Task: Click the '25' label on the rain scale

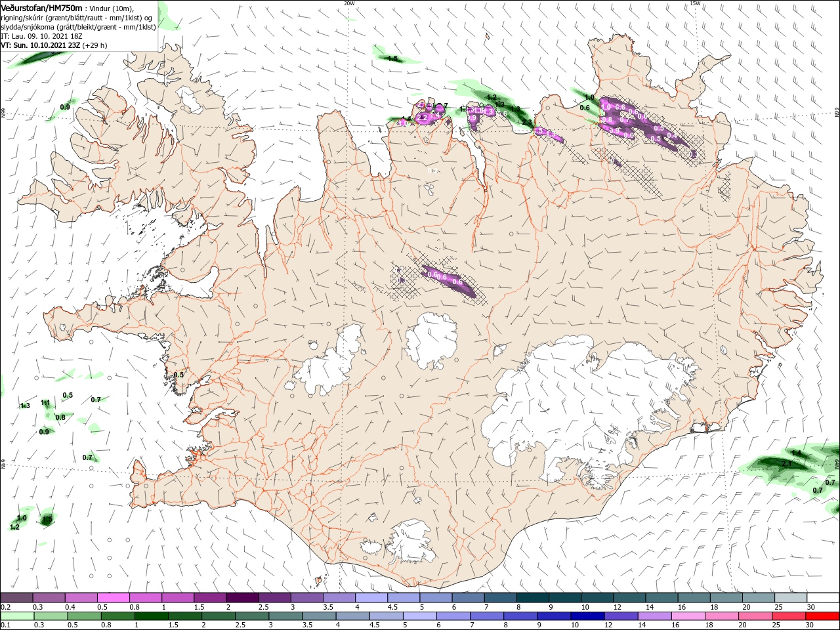Action: pyautogui.click(x=777, y=625)
